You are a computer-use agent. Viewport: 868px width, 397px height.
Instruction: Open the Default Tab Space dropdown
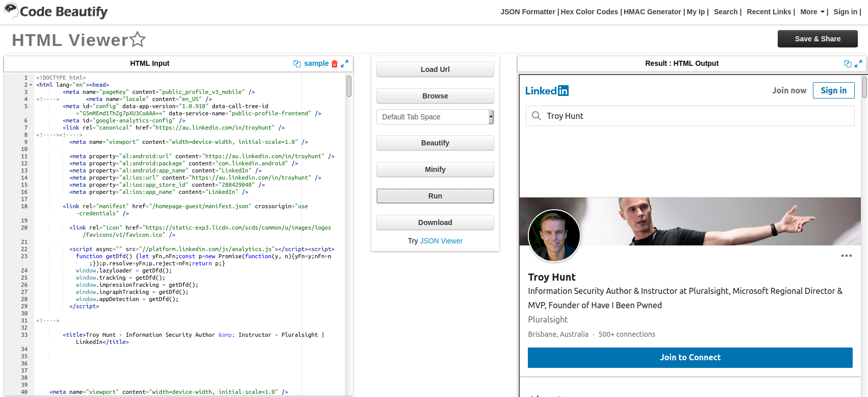pos(435,117)
